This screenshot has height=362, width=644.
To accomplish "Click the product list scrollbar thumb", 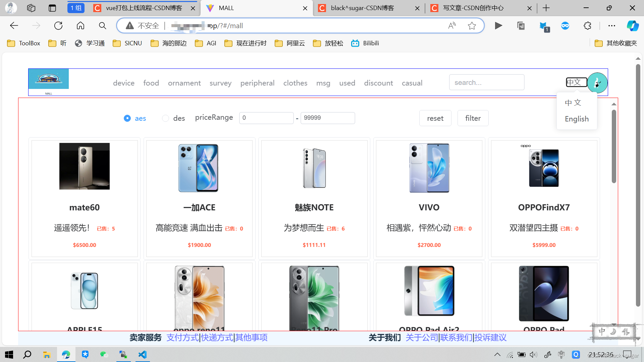I will [x=614, y=146].
